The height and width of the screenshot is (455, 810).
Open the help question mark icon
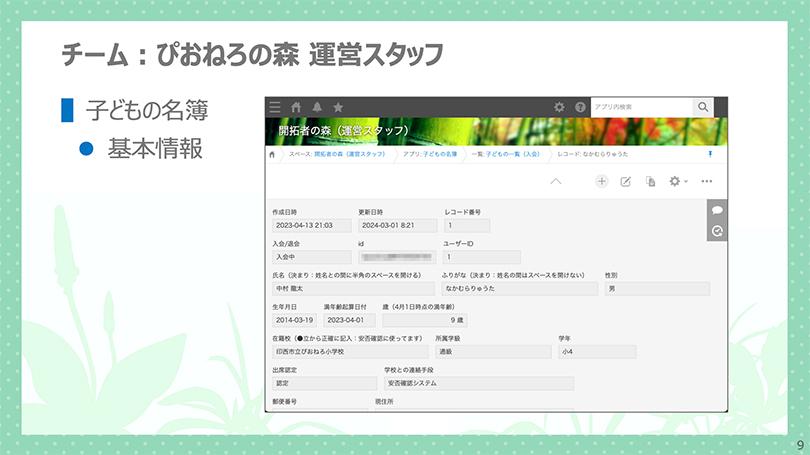(x=580, y=107)
